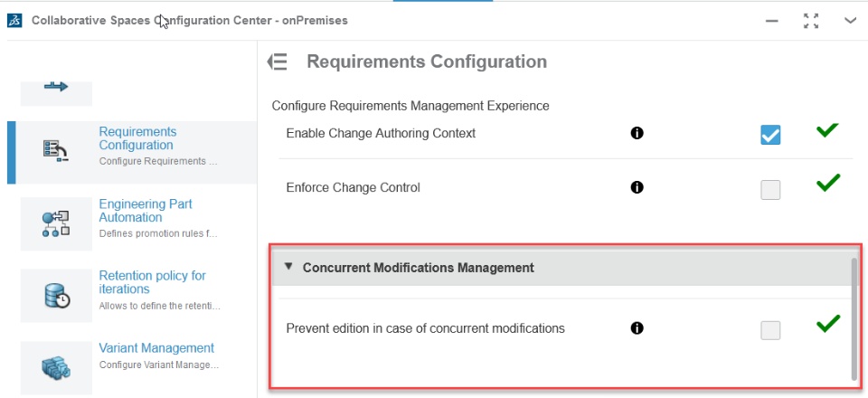
Task: Check Prevent edition in concurrent modifications
Action: click(x=770, y=330)
